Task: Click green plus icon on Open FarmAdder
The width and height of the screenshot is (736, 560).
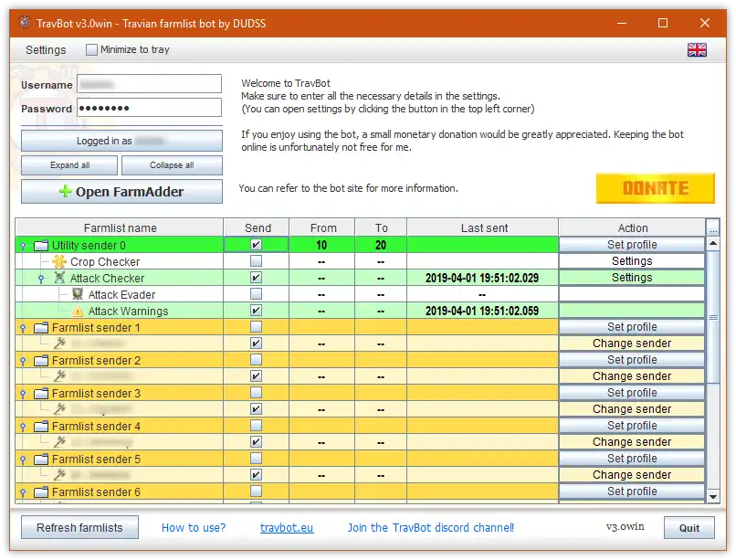Action: tap(65, 191)
